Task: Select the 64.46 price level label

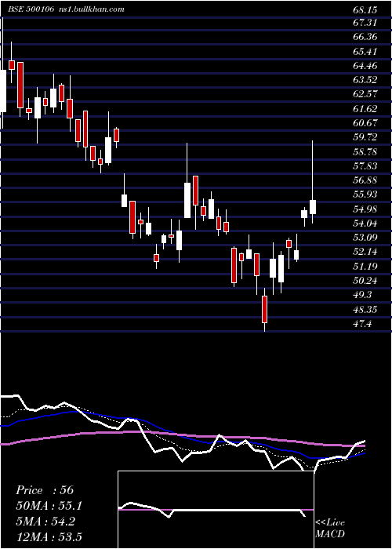Action: tap(365, 65)
